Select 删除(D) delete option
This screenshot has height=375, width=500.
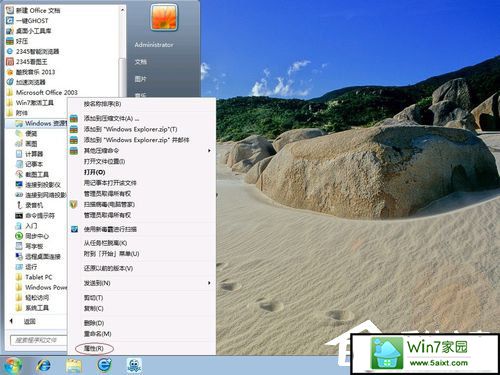click(x=94, y=323)
